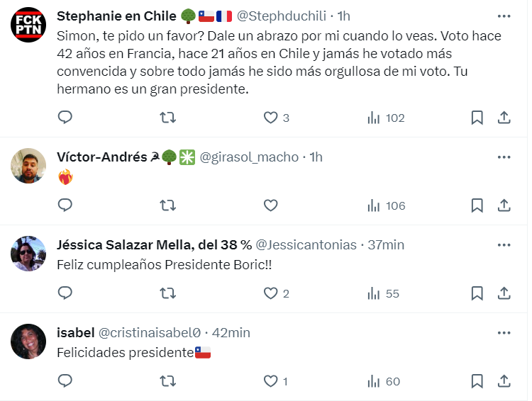Like Víctor-Andrés's emoji reply
The height and width of the screenshot is (401, 532).
[271, 205]
